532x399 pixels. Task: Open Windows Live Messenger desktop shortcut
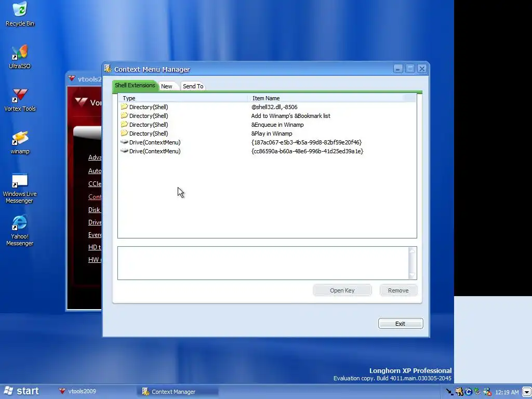point(20,189)
